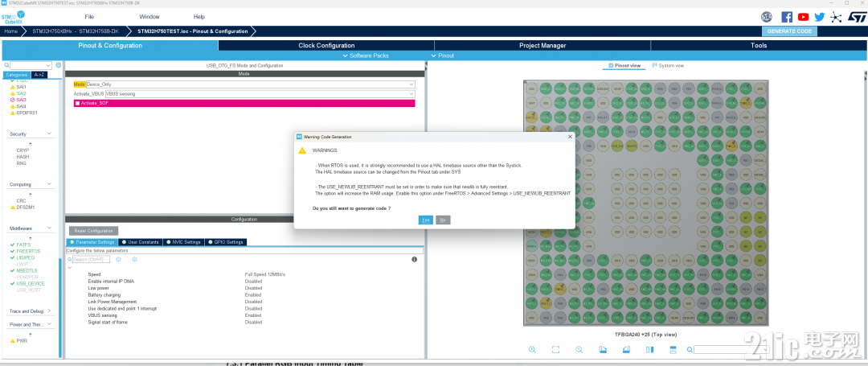Open the peripheral search dropdown
868x366 pixels.
point(31,65)
